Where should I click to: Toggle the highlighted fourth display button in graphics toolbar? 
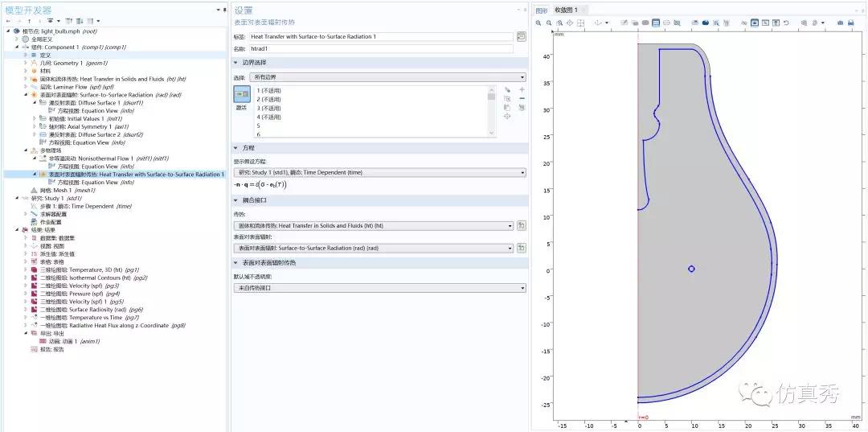[656, 23]
